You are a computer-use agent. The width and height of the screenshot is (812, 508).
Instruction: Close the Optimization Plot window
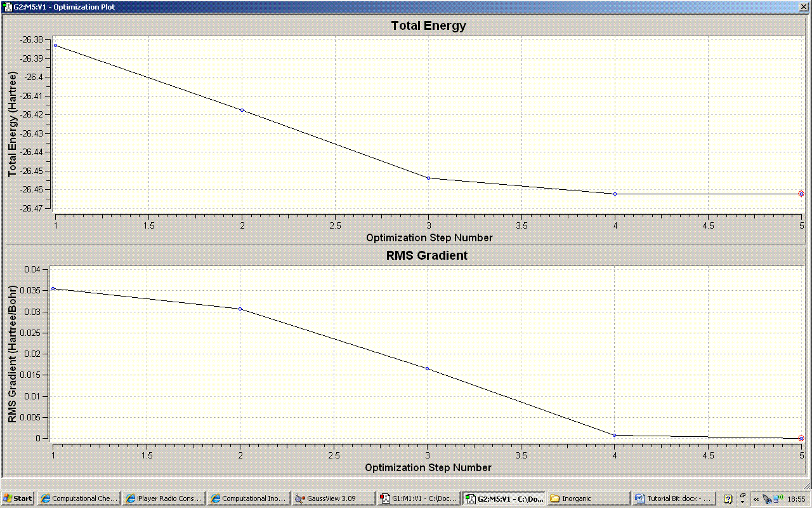click(x=803, y=6)
